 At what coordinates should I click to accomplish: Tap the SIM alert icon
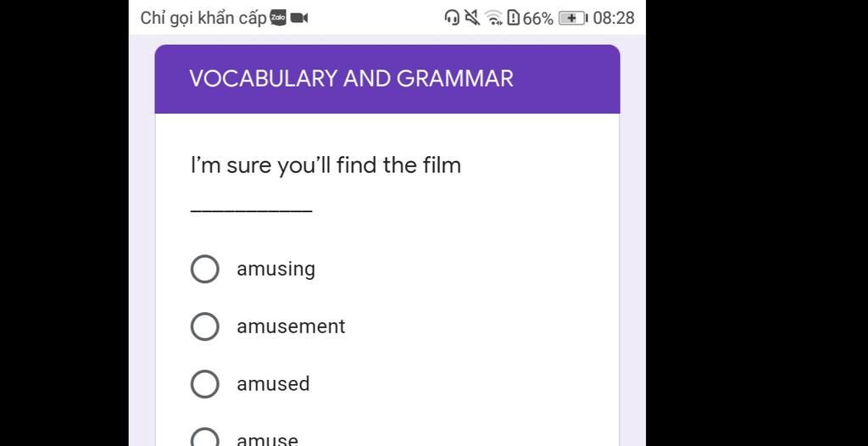[513, 18]
